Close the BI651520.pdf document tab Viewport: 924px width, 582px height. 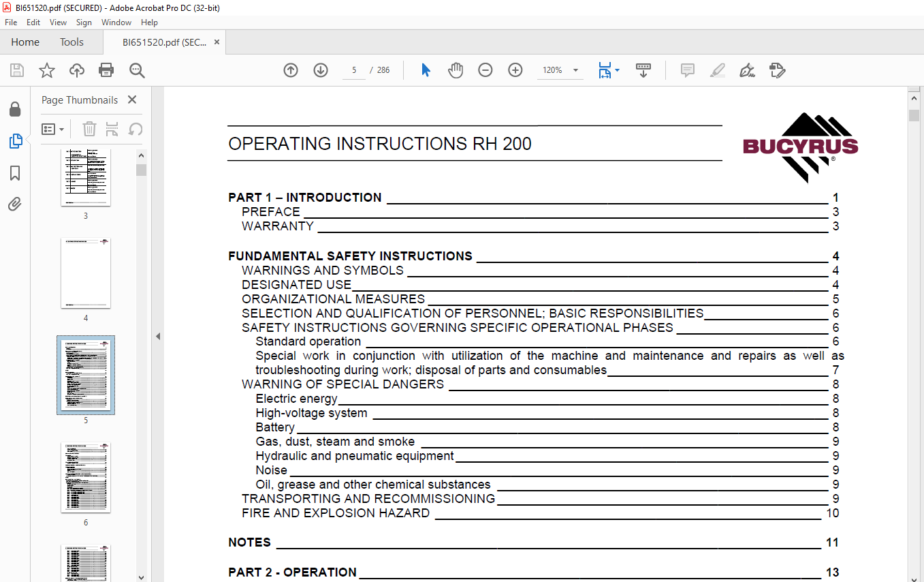[217, 42]
